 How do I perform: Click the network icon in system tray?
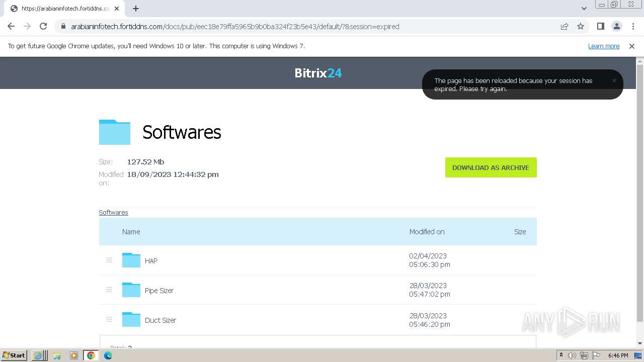(584, 355)
